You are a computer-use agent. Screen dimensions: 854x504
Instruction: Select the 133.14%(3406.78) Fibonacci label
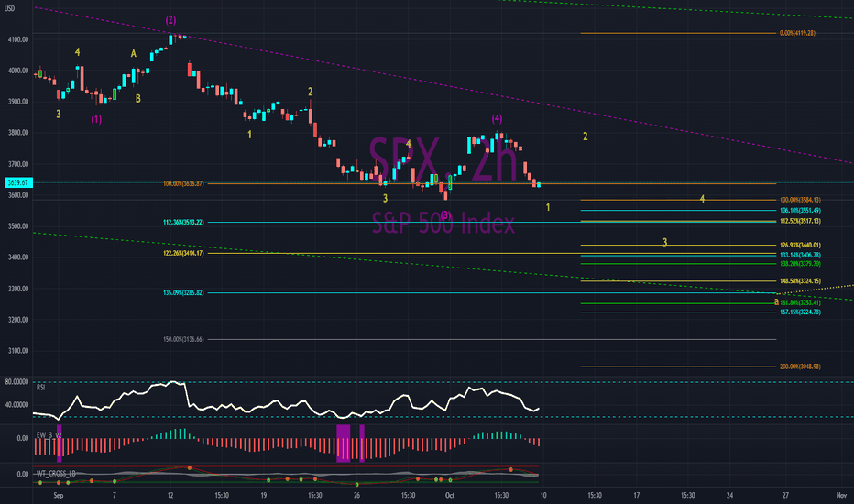coord(800,255)
